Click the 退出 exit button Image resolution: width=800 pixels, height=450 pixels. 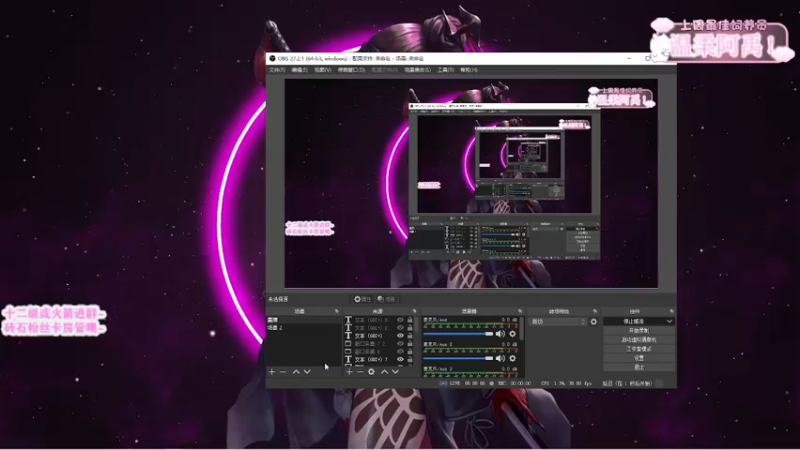639,367
